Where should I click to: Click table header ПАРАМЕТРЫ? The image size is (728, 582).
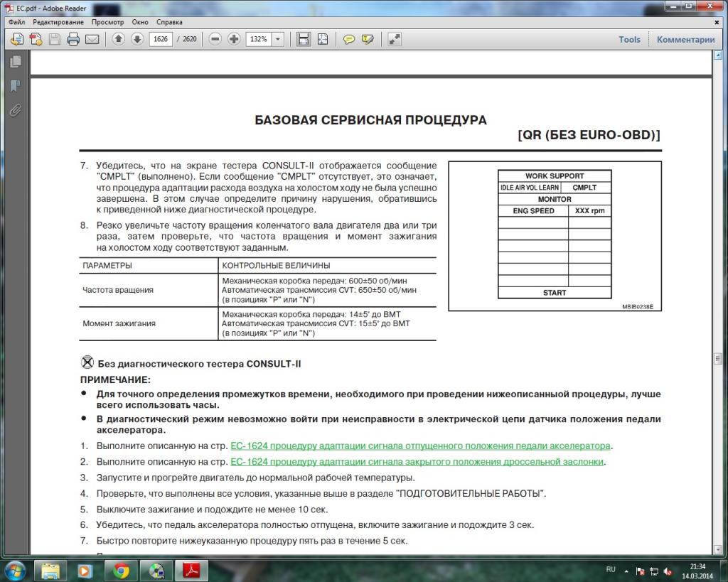(107, 266)
